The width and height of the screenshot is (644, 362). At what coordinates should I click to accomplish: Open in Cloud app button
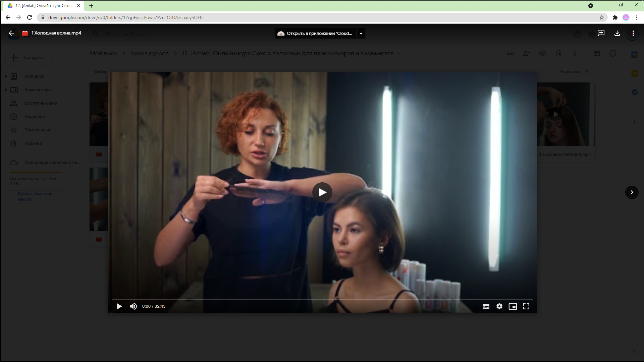316,33
